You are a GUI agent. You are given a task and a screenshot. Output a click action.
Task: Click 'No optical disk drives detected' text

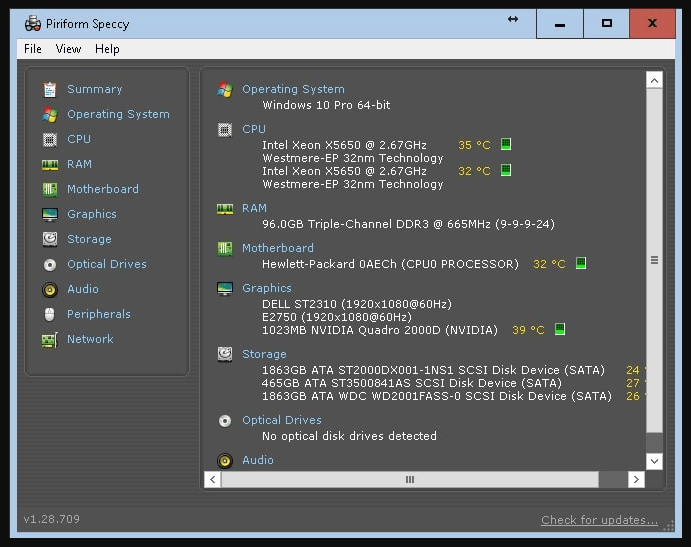click(349, 436)
